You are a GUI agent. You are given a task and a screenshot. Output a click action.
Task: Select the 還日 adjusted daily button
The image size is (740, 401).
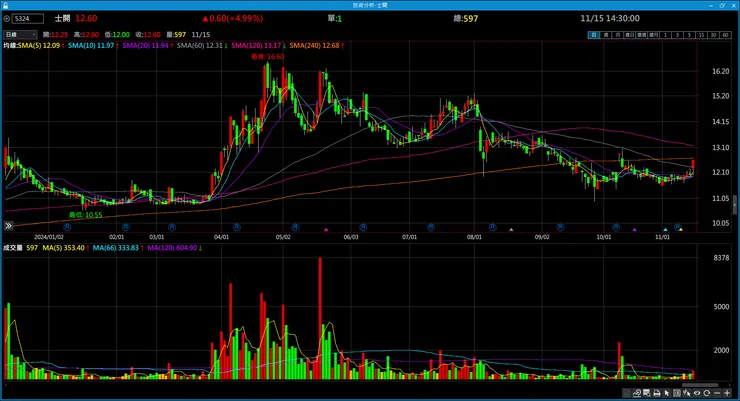click(x=630, y=35)
